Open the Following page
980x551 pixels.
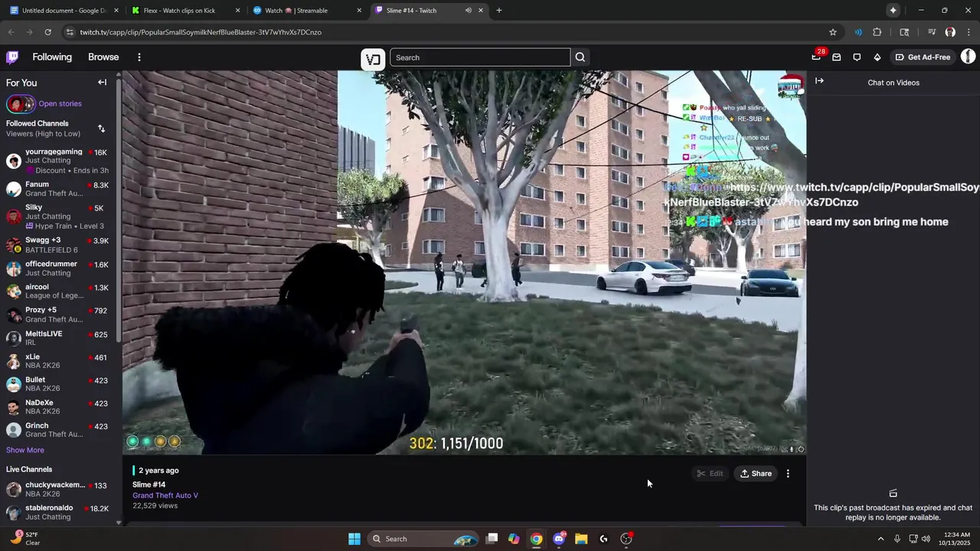tap(52, 57)
